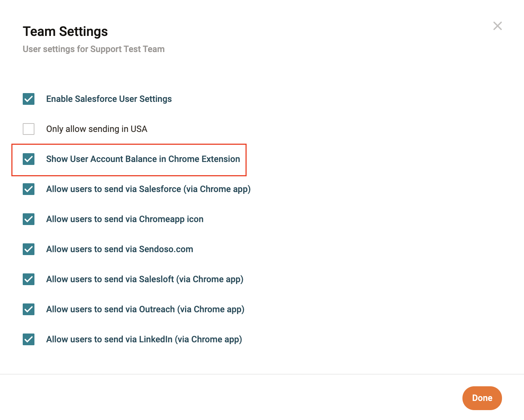Click the 'Enable Salesforce User Settings' label

tap(109, 99)
